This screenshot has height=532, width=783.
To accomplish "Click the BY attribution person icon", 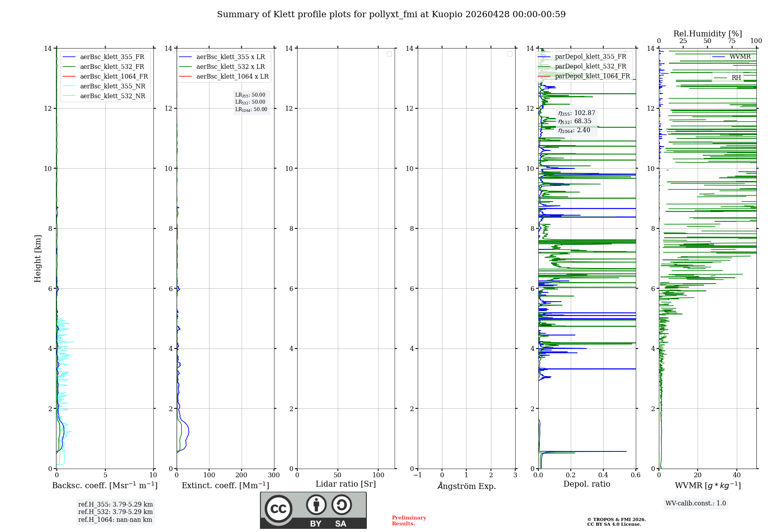I will coord(316,505).
